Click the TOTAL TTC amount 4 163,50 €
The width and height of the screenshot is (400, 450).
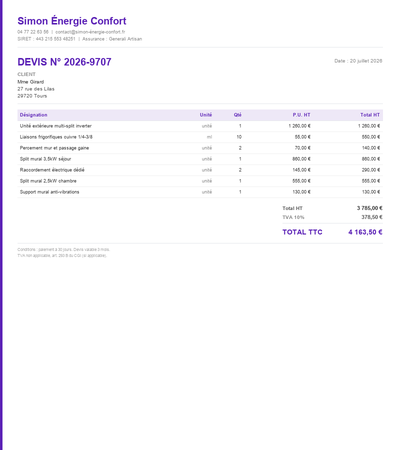(x=365, y=232)
